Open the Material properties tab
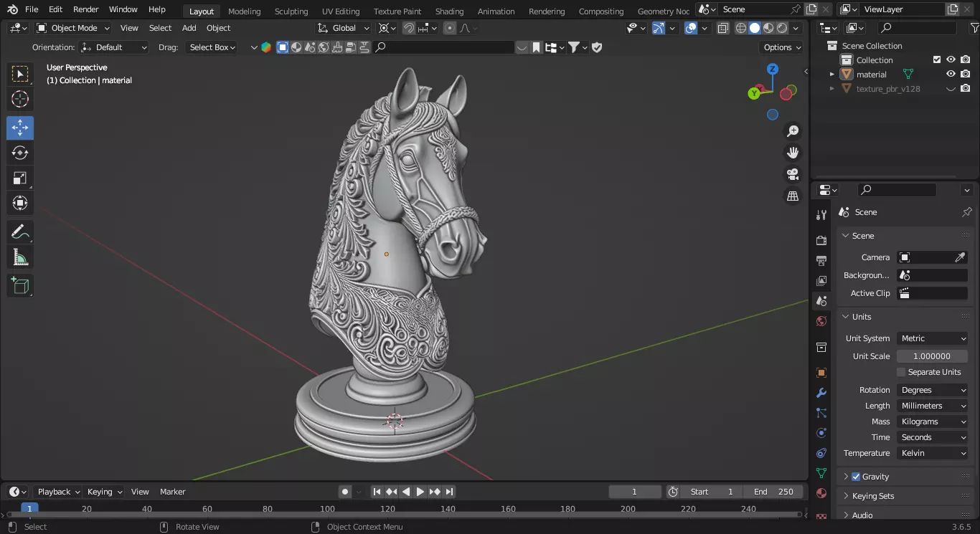The height and width of the screenshot is (534, 980). tap(821, 493)
